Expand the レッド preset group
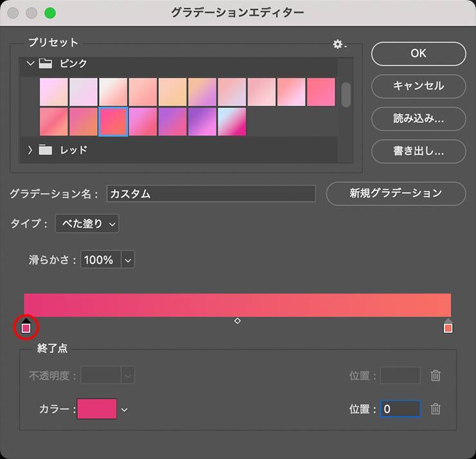 [x=30, y=150]
